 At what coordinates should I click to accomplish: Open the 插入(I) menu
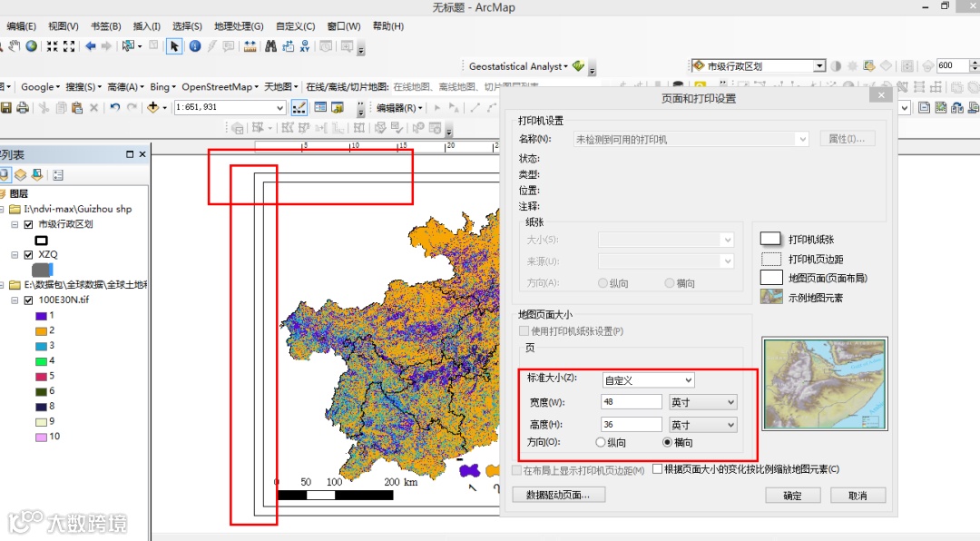tap(147, 26)
